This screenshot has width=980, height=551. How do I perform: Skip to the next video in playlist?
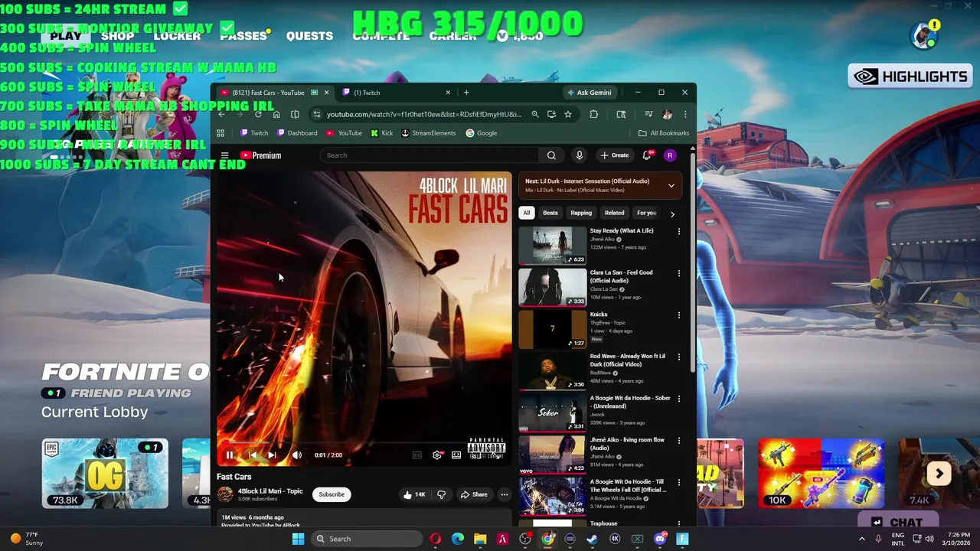(272, 455)
